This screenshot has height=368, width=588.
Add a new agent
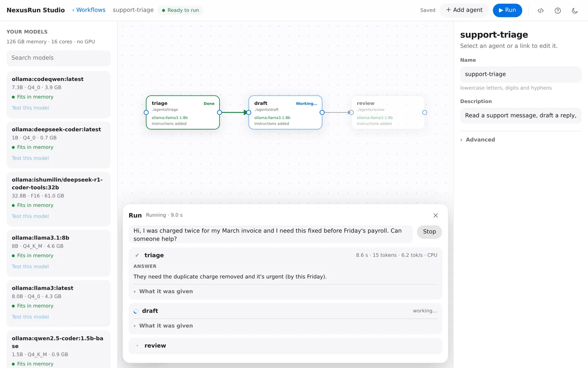pyautogui.click(x=464, y=10)
